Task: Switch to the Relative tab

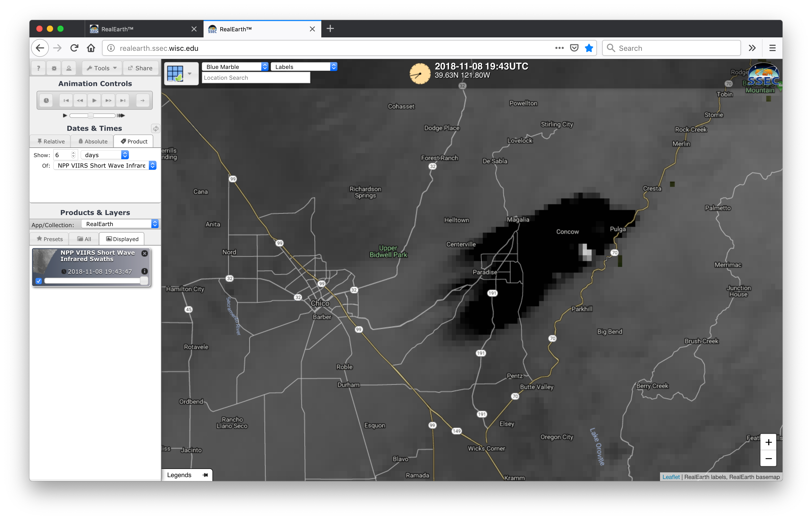Action: click(50, 142)
